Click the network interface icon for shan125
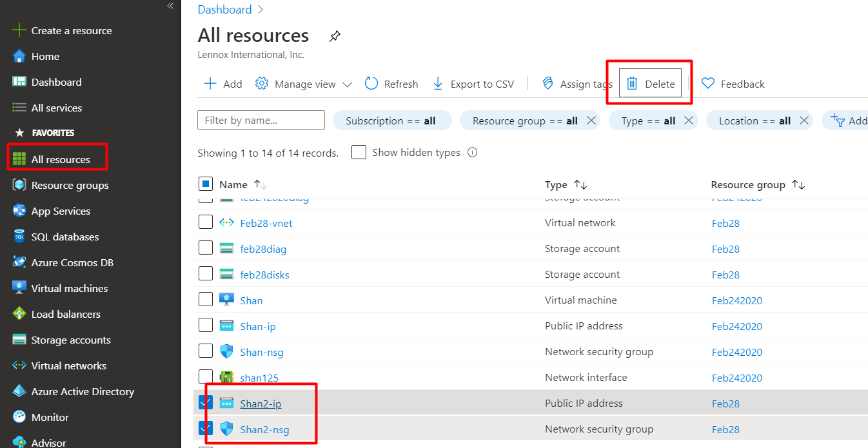 coord(226,378)
